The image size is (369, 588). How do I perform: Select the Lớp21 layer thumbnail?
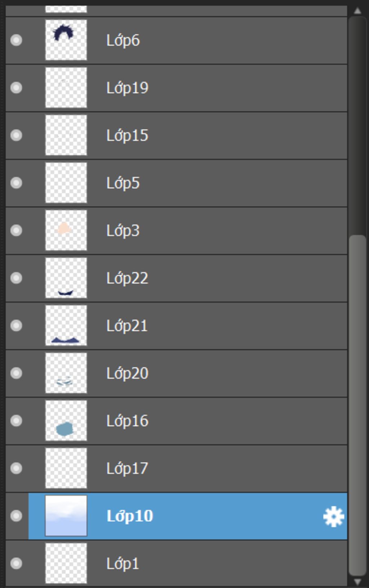(66, 326)
